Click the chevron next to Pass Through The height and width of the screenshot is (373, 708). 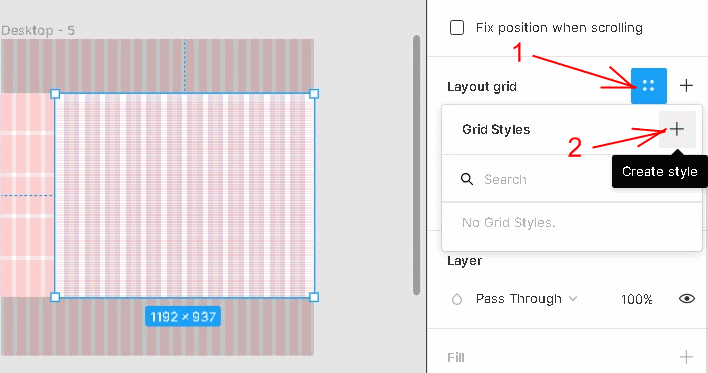pyautogui.click(x=573, y=298)
